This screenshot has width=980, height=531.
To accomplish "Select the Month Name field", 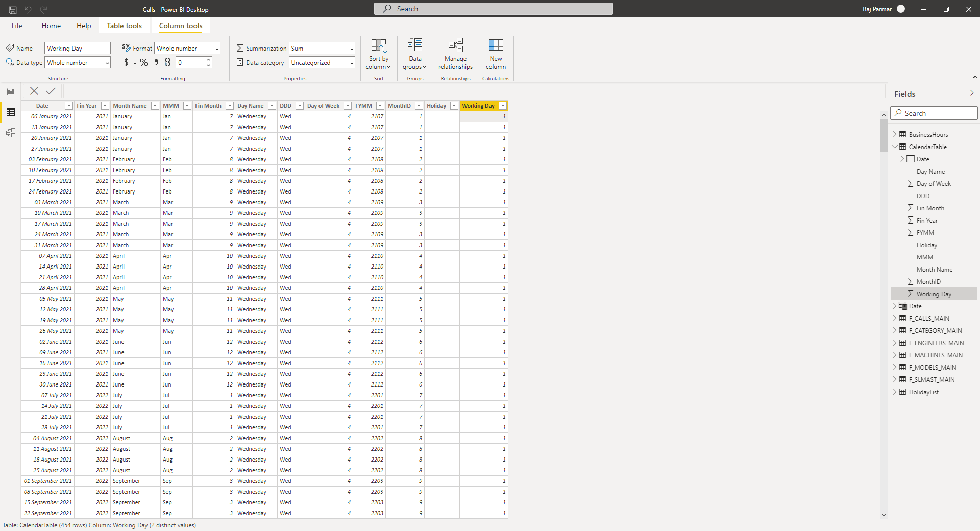I will point(934,270).
